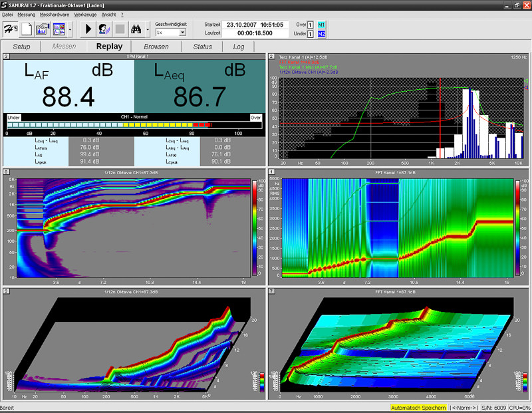Click the green Terz Kanal 1 Max legend entry
This screenshot has width=532, height=413.
(308, 67)
